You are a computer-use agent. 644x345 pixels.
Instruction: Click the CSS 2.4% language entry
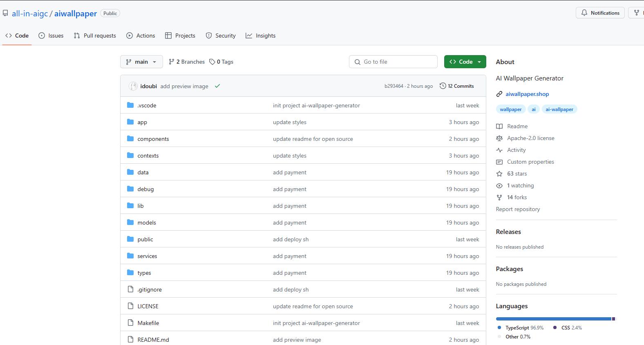pyautogui.click(x=568, y=328)
